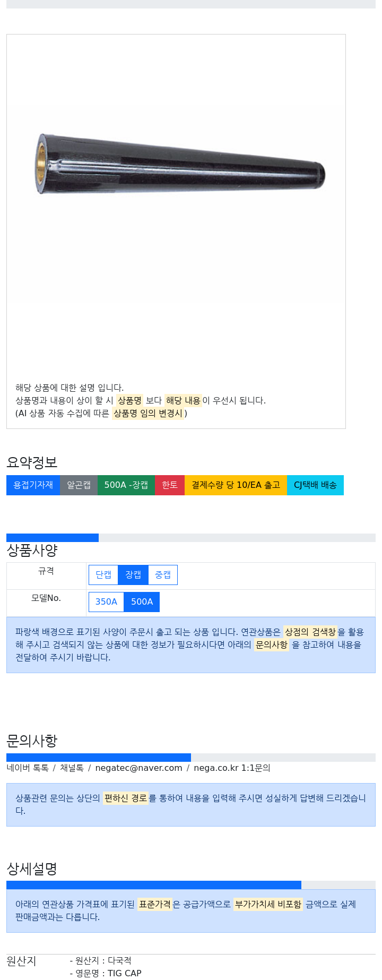
Task: Click the 네이버 톡톡 inquiry link
Action: coord(28,768)
